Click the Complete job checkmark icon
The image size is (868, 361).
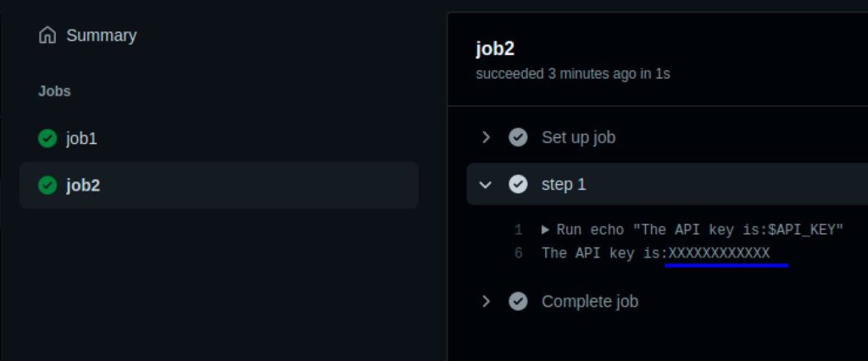click(518, 301)
